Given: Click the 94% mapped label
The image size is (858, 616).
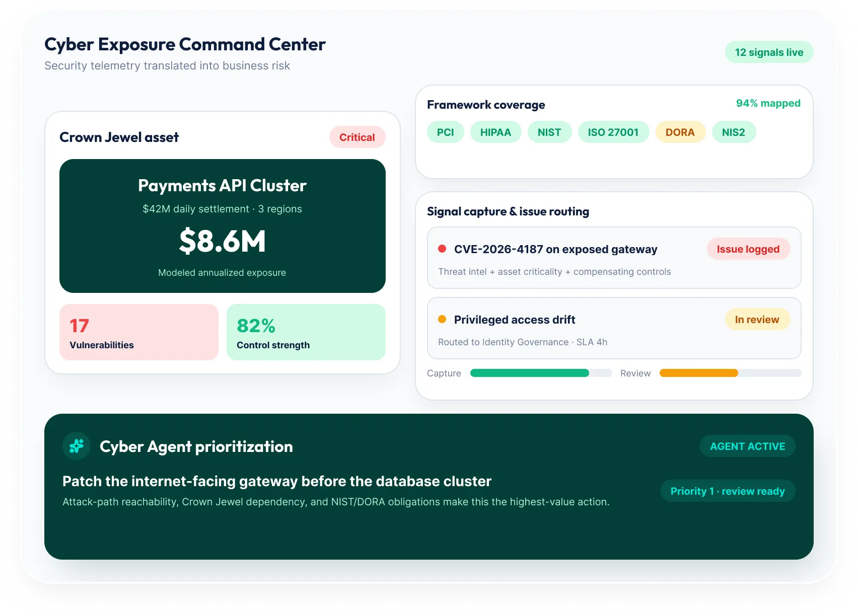Looking at the screenshot, I should coord(768,103).
